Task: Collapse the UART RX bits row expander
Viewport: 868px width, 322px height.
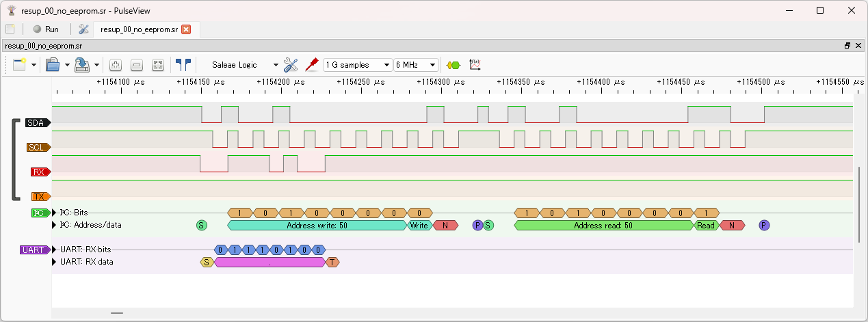Action: (x=55, y=250)
